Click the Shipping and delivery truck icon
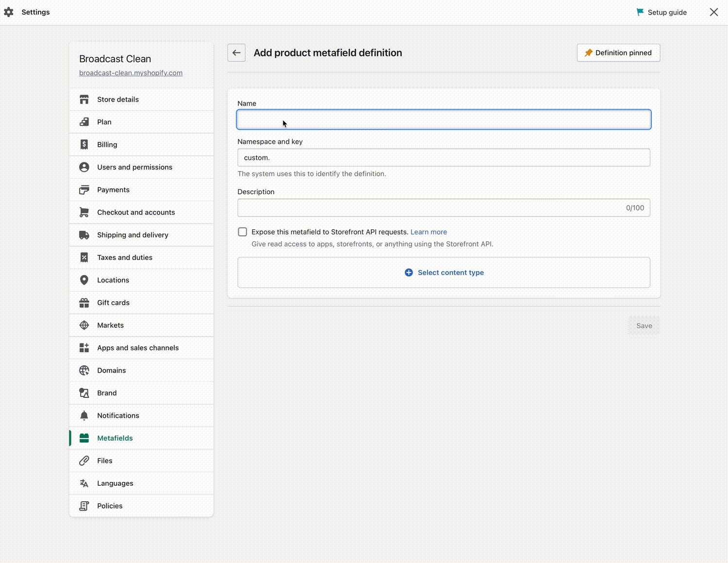Image resolution: width=728 pixels, height=563 pixels. (x=84, y=235)
